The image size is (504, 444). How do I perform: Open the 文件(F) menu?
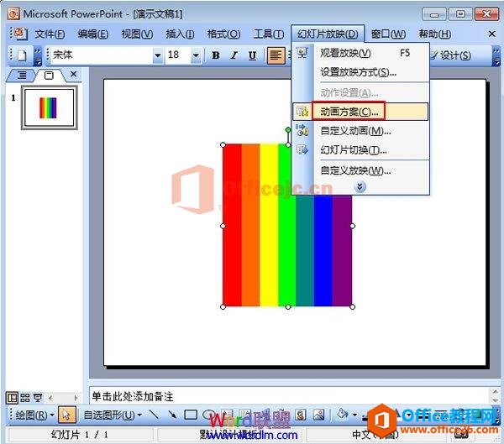coord(50,34)
